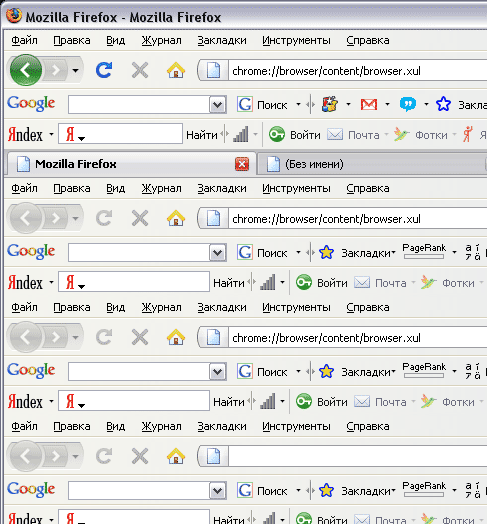The image size is (487, 524).
Task: Open Закладки menu in first nested browser
Action: (222, 188)
